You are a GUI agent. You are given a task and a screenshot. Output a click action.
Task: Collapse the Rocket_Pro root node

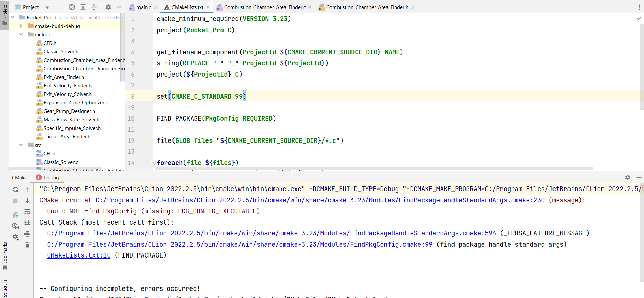[13, 17]
